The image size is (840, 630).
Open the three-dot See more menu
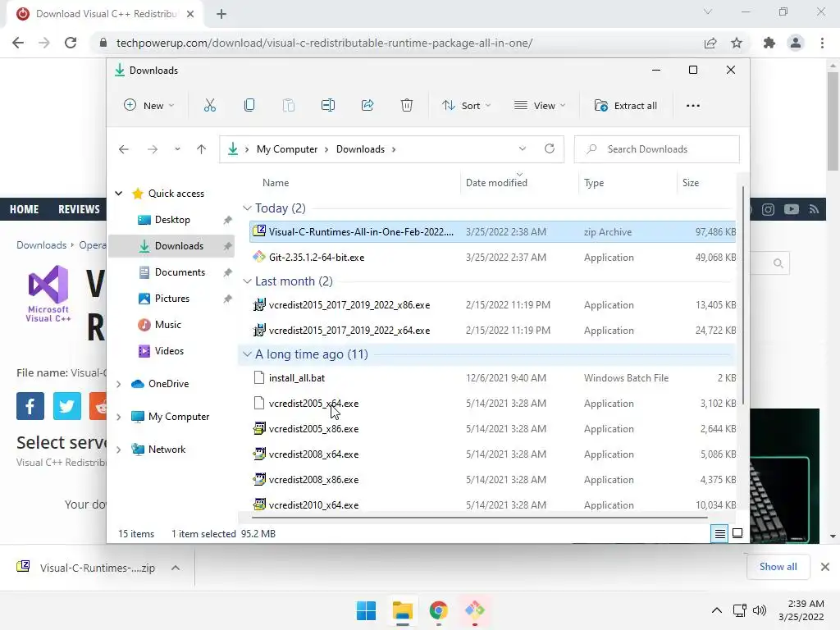click(692, 106)
